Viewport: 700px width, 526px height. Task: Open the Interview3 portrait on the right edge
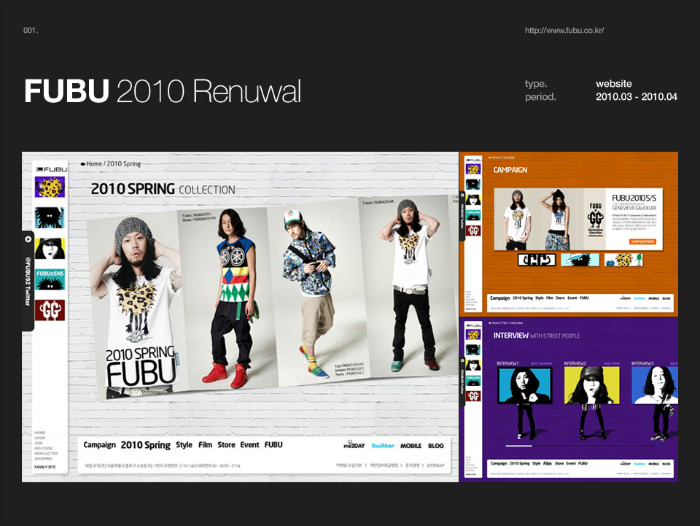(655, 385)
